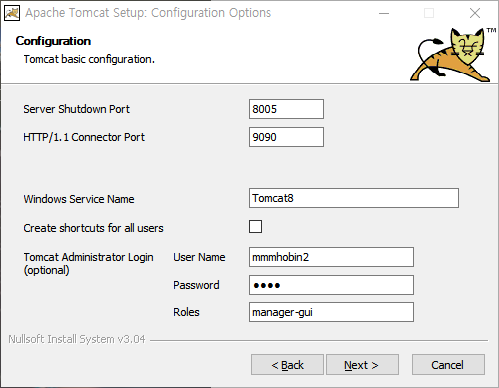
Task: Close the Apache Tomcat Setup window
Action: [x=475, y=13]
